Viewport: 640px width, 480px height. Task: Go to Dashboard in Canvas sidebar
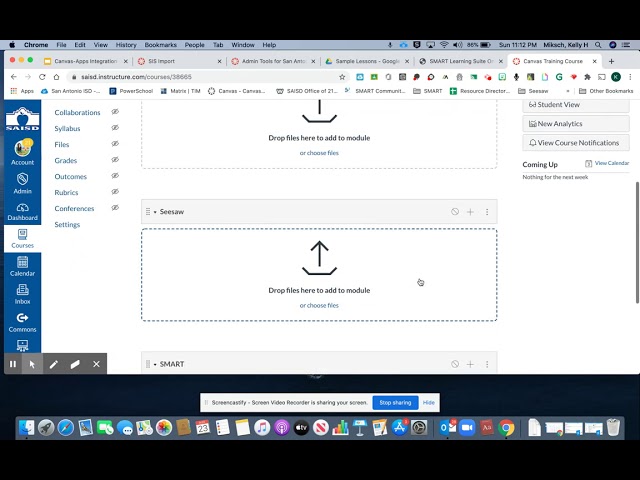(x=22, y=212)
